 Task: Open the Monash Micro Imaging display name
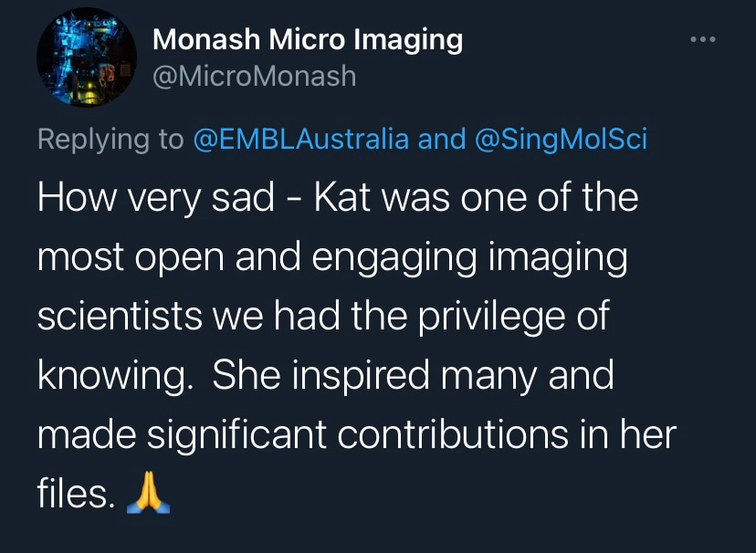coord(308,39)
